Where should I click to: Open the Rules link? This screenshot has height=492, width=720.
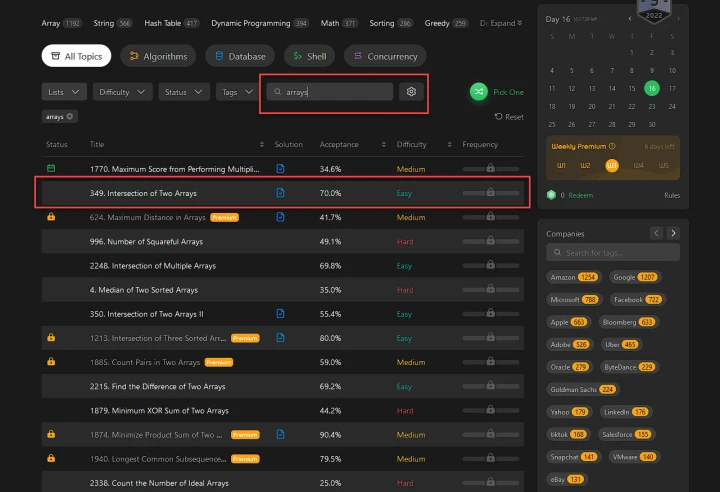click(x=672, y=195)
